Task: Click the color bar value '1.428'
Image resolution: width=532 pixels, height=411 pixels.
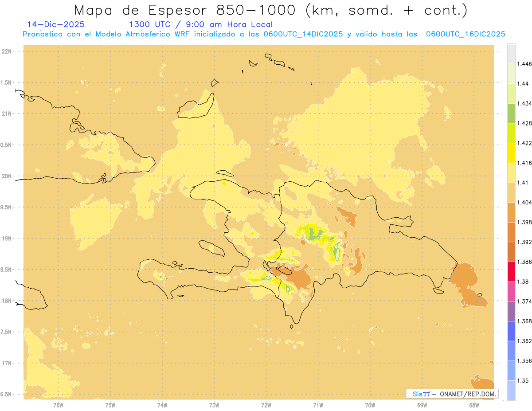Action: (524, 123)
